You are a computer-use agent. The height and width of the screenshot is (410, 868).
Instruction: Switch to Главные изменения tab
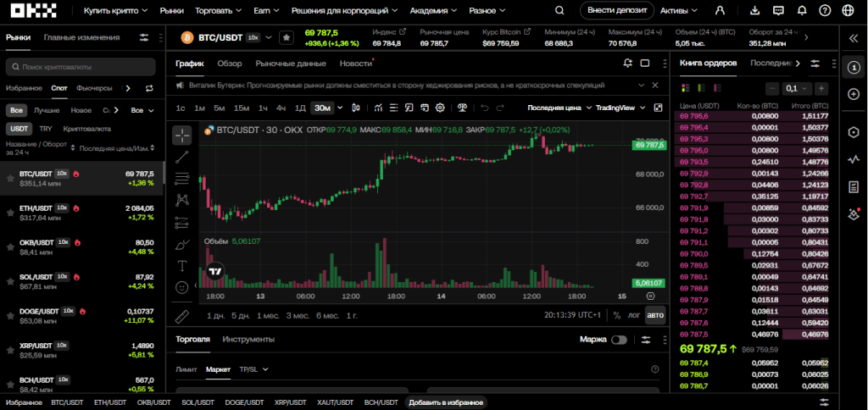pos(81,37)
